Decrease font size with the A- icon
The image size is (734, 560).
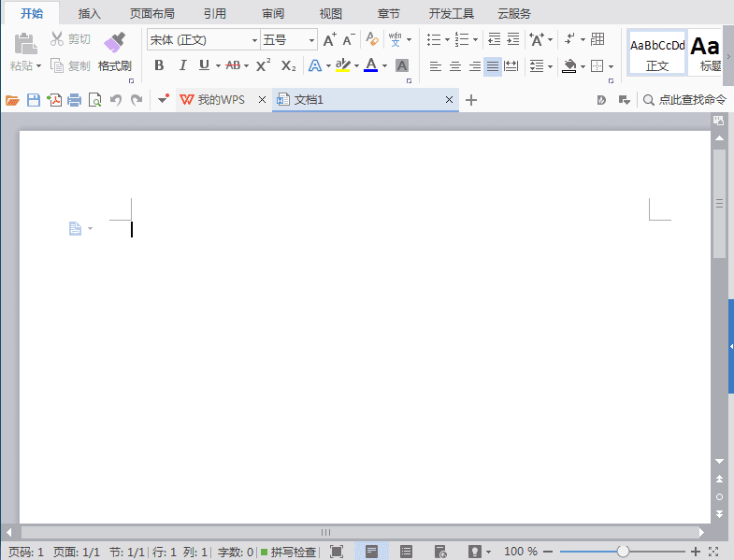(348, 40)
